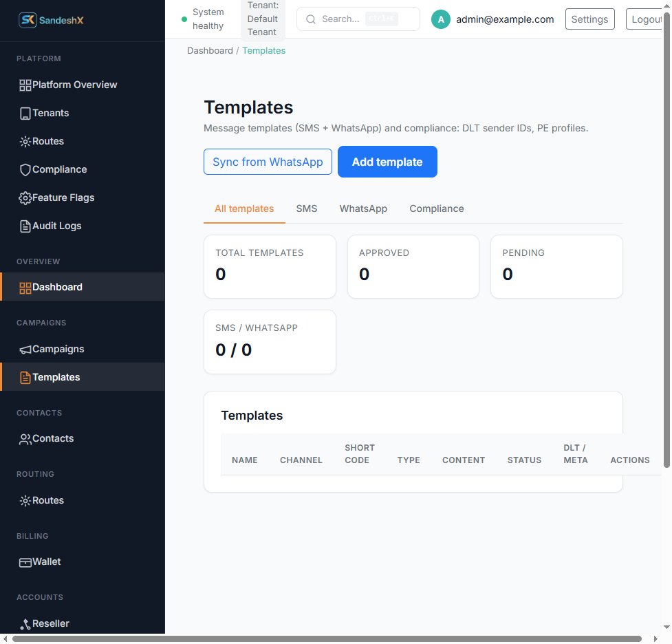Click the admin@example.com account label
The height and width of the screenshot is (644, 672).
tap(505, 19)
